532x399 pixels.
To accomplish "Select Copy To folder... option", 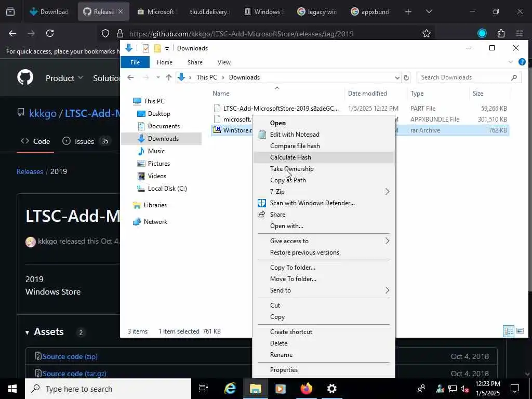I will pyautogui.click(x=323, y=268).
